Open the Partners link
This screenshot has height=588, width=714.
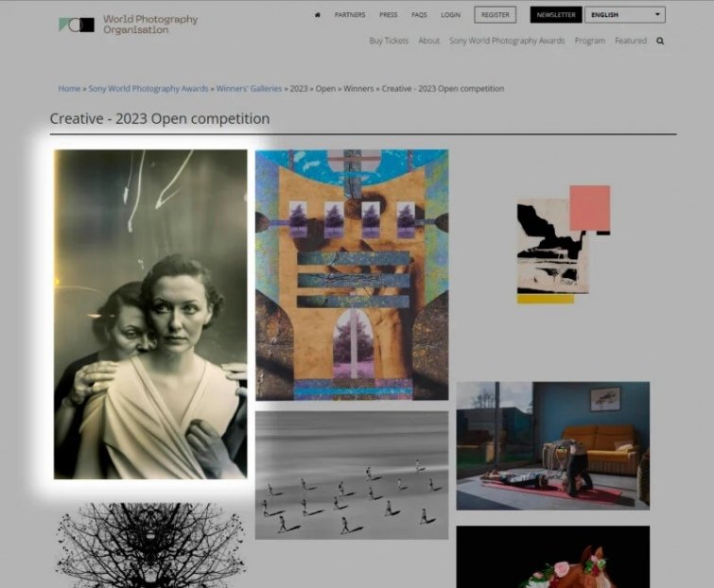350,15
